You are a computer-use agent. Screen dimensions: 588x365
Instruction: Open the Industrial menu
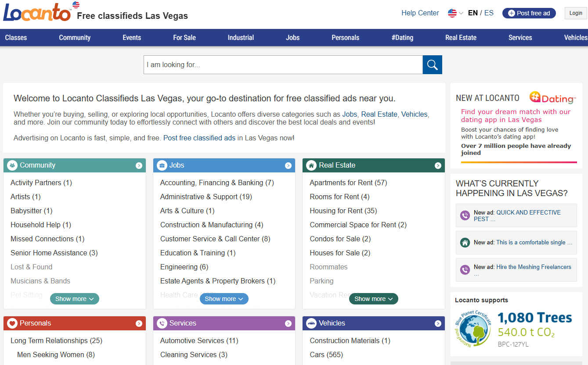click(x=241, y=38)
